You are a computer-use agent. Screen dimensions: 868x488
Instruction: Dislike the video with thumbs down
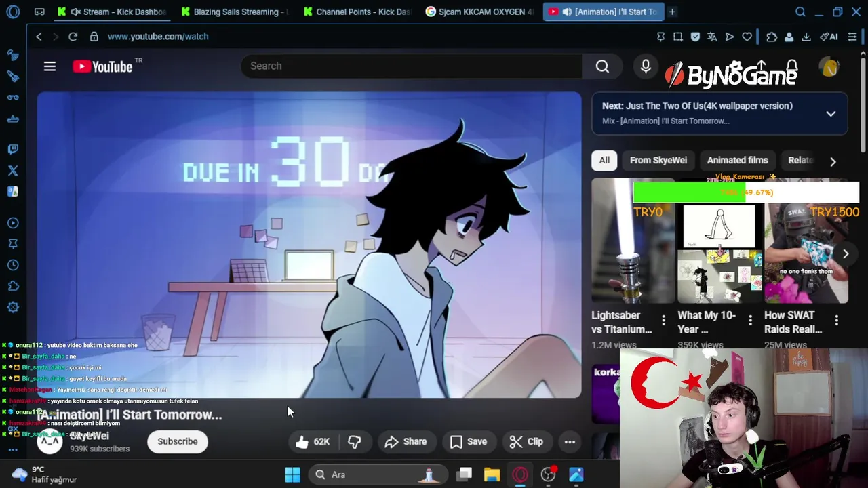(x=355, y=441)
